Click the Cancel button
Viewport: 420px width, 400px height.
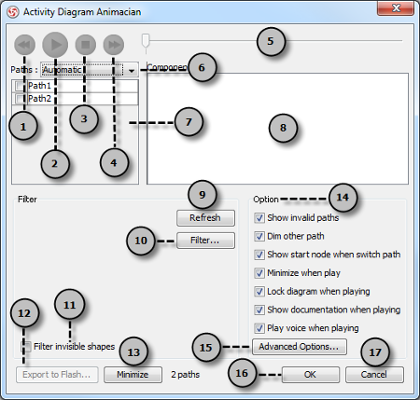pyautogui.click(x=374, y=375)
